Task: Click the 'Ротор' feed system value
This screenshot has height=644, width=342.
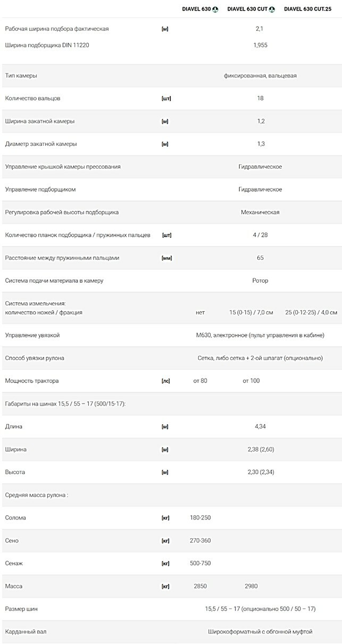Action: (x=260, y=280)
